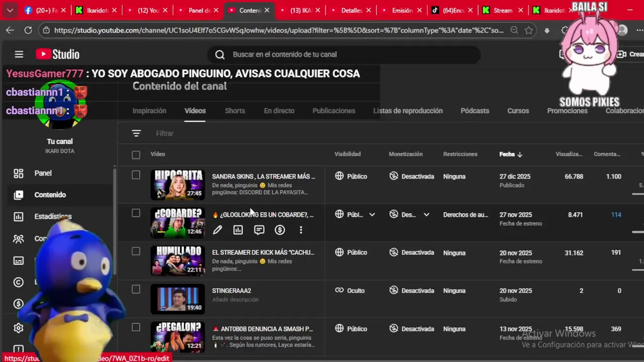This screenshot has width=644, height=362.
Task: Open the Pódcasts tab
Action: point(475,111)
